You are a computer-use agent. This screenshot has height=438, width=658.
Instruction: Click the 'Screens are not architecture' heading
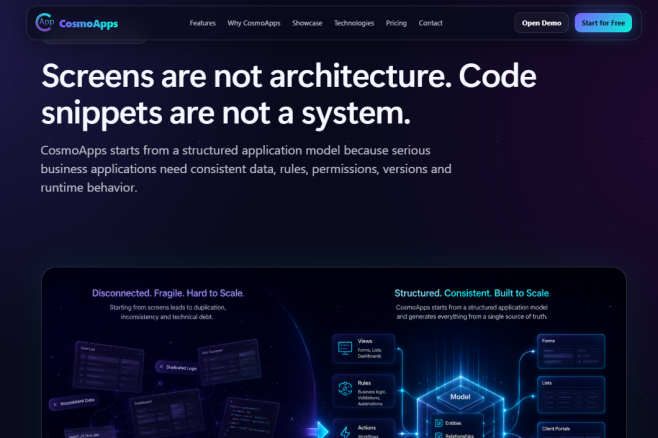coord(289,94)
